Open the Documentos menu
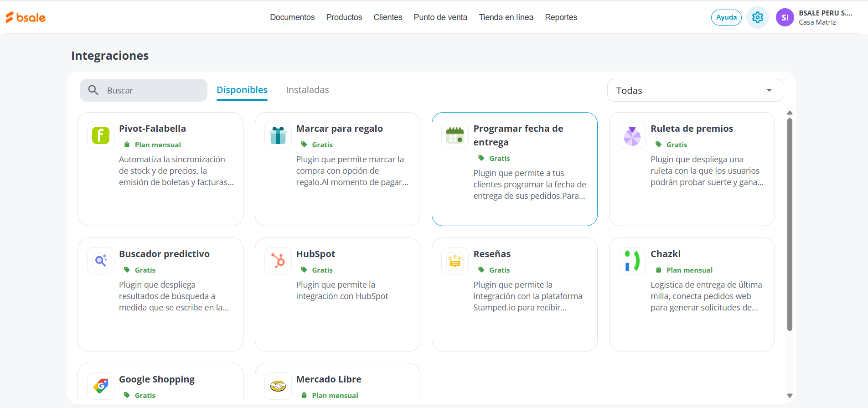This screenshot has width=868, height=408. [x=292, y=17]
